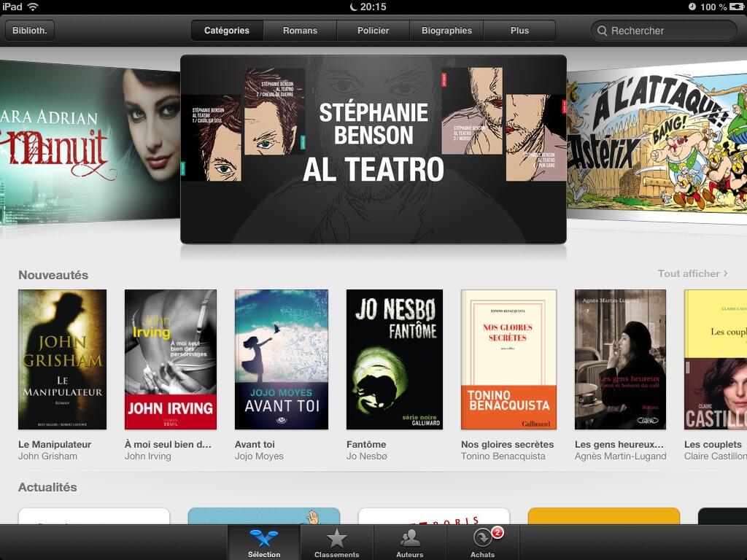The image size is (747, 560).
Task: Tap the alarm clock status icon
Action: click(x=692, y=7)
